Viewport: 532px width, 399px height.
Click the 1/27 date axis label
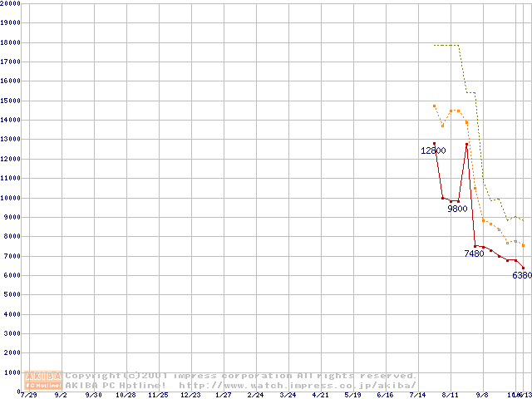(223, 395)
